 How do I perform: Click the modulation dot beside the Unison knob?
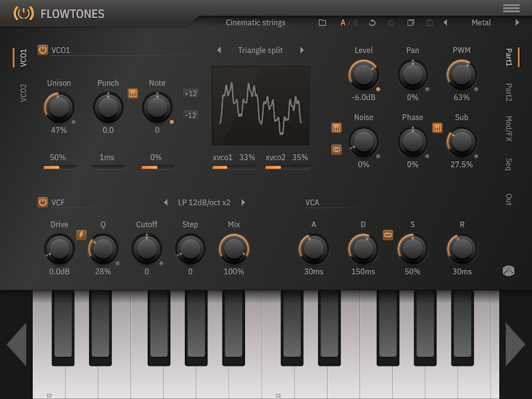coord(74,122)
